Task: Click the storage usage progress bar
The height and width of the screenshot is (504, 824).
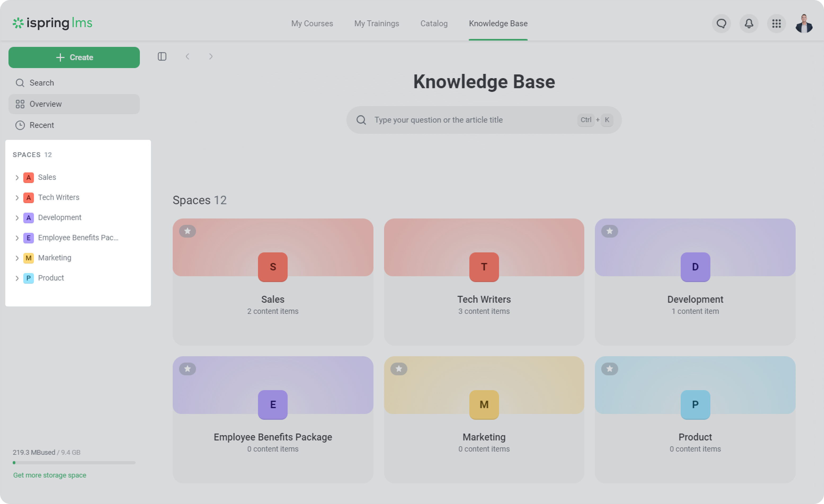Action: pyautogui.click(x=74, y=463)
